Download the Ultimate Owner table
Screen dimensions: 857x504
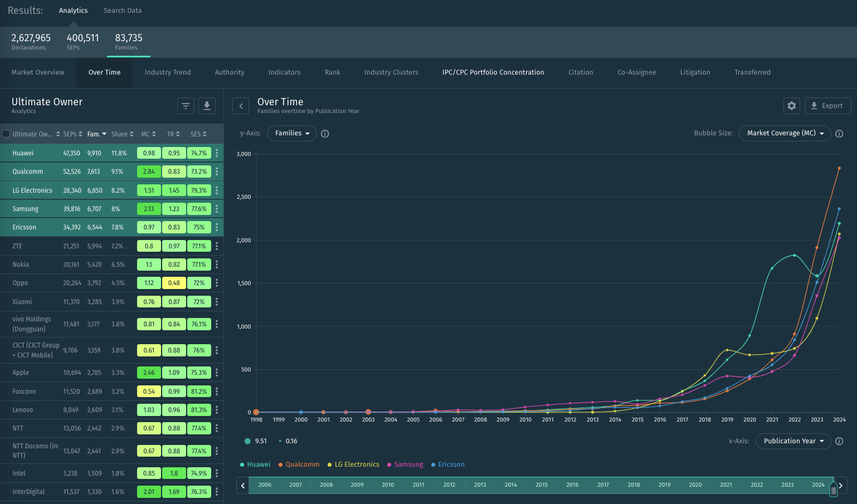(207, 106)
